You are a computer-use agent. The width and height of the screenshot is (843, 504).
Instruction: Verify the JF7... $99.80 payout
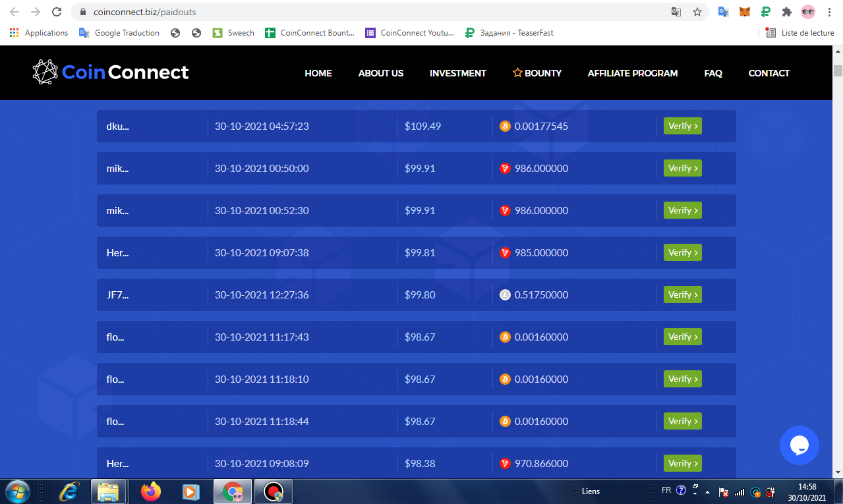pos(683,294)
